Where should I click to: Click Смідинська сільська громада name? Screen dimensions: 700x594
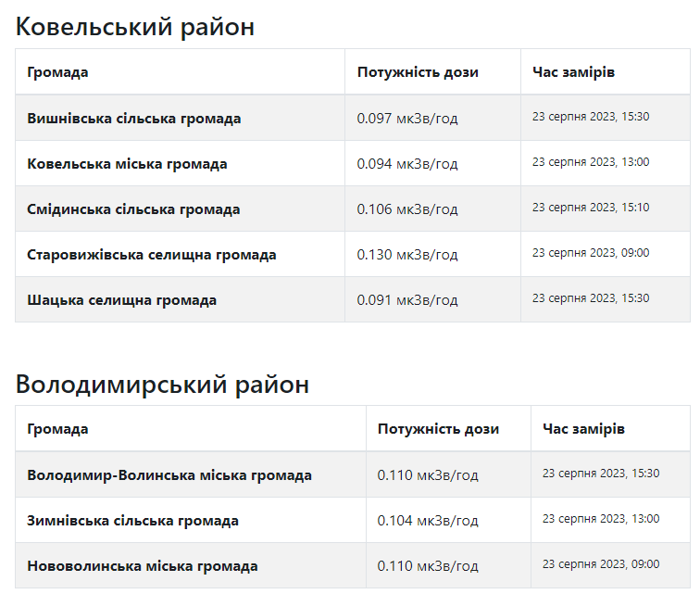(x=133, y=209)
